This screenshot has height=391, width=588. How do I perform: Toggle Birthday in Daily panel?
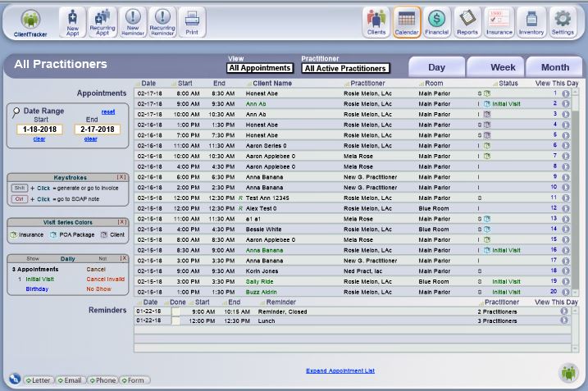coord(37,289)
